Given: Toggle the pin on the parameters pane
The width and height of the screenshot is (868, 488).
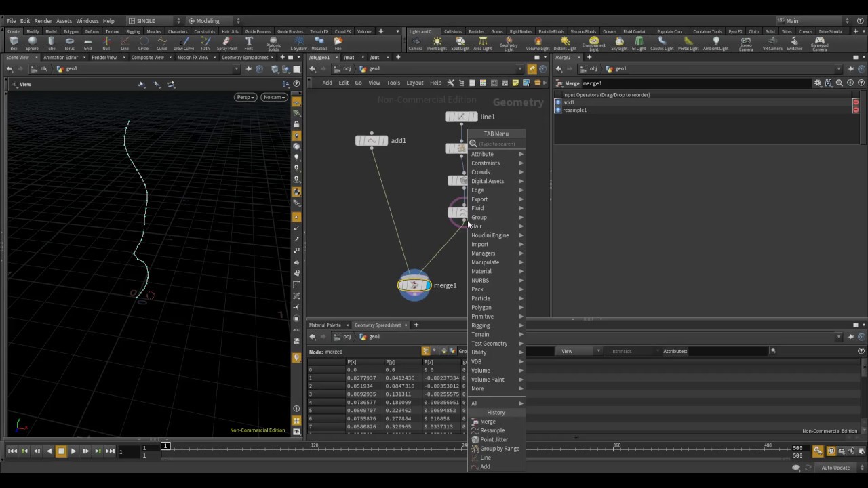Looking at the screenshot, I should point(852,69).
